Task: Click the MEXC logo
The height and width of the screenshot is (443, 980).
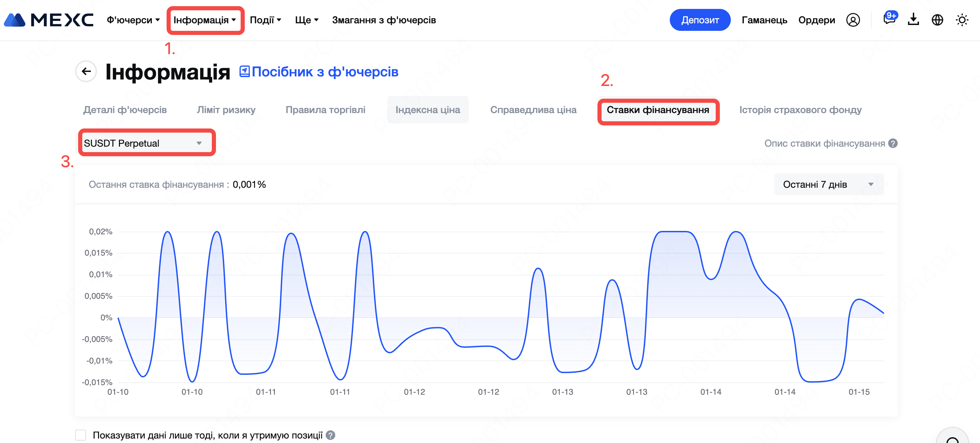Action: click(49, 20)
